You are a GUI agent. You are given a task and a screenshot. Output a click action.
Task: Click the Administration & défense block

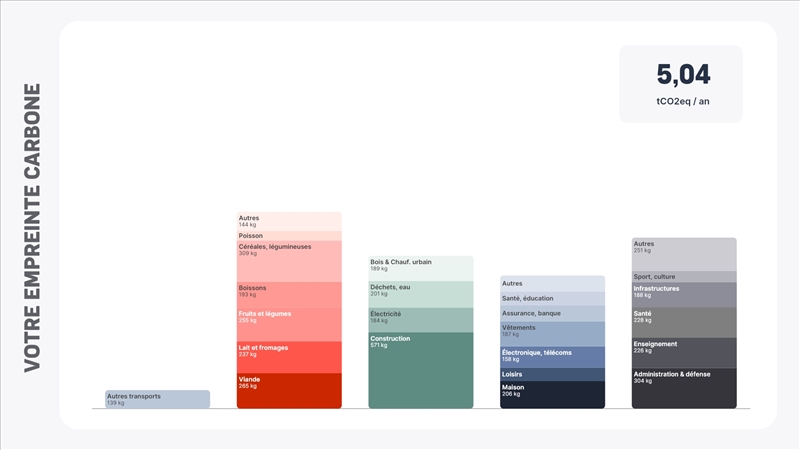pos(684,388)
